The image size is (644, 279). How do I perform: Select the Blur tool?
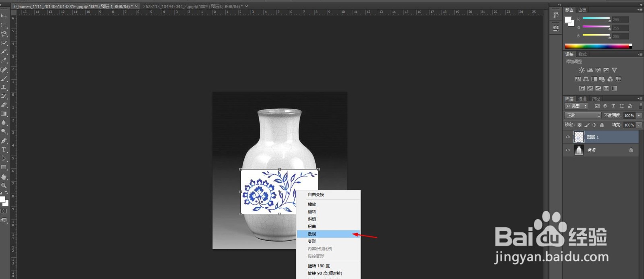click(4, 123)
